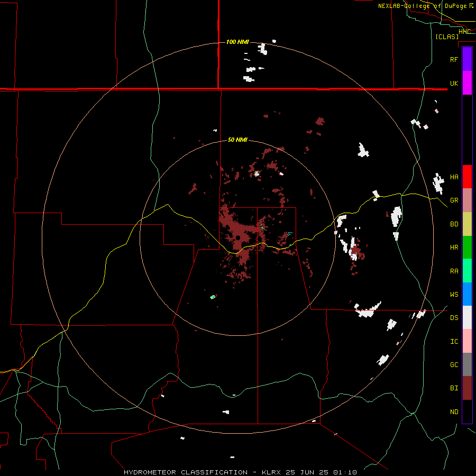Select the 'RA' legend label
The image size is (476, 476).
click(x=454, y=271)
